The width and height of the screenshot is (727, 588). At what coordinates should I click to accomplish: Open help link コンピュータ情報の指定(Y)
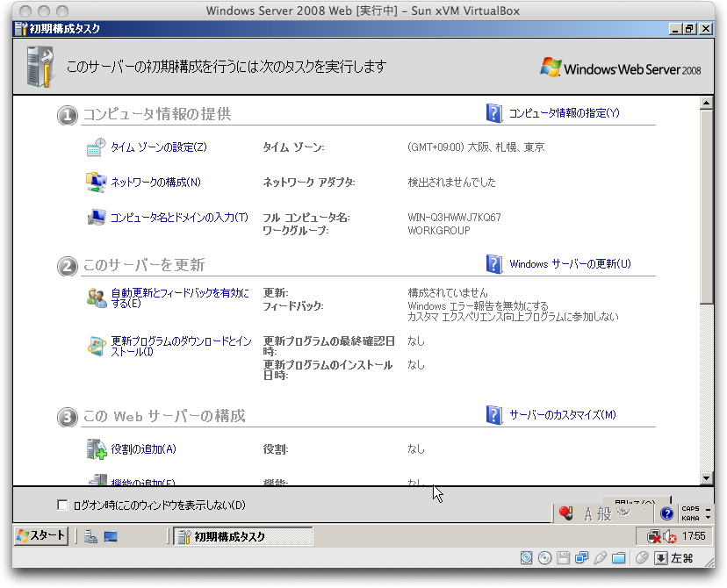coord(564,113)
